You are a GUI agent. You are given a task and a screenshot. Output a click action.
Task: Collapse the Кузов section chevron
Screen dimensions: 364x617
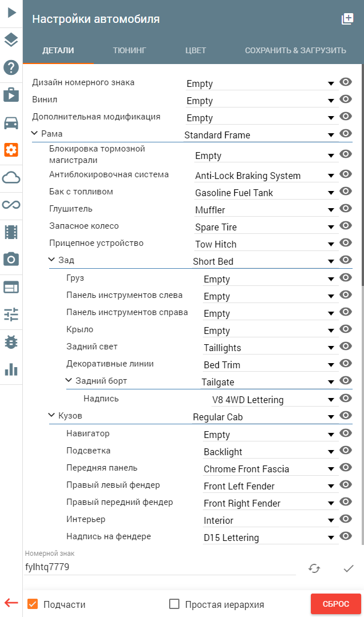click(51, 415)
